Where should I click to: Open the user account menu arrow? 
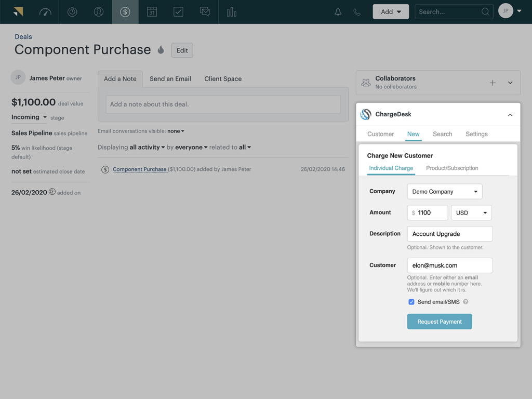519,11
